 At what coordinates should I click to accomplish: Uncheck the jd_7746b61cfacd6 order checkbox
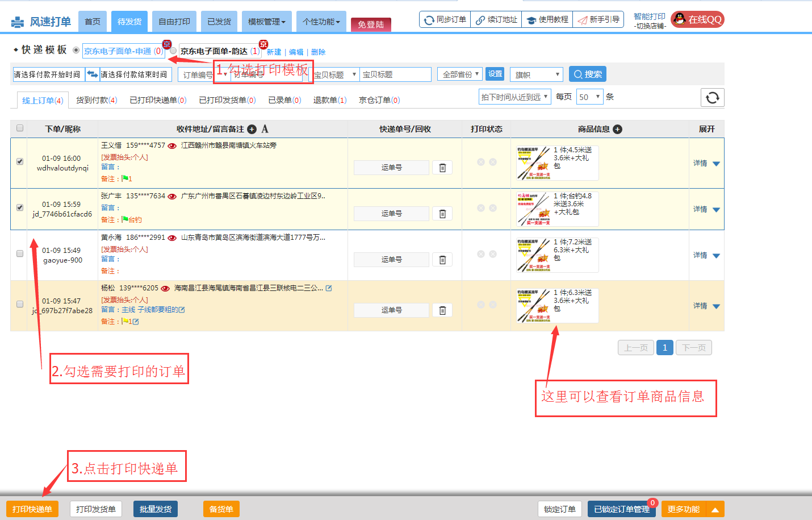point(20,207)
